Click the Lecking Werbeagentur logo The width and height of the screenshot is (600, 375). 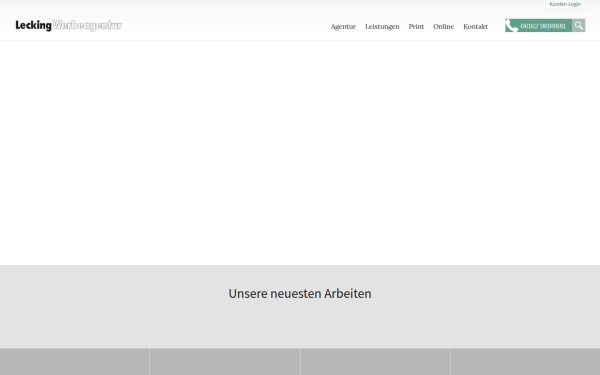click(68, 25)
